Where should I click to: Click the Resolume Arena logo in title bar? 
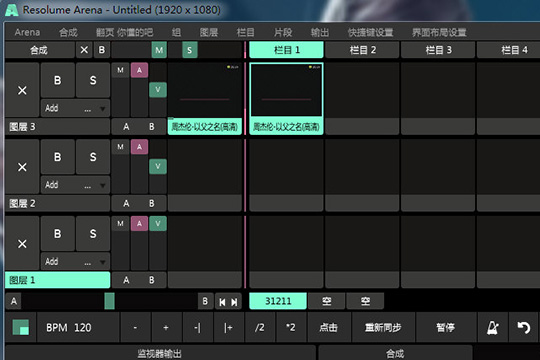[12, 10]
